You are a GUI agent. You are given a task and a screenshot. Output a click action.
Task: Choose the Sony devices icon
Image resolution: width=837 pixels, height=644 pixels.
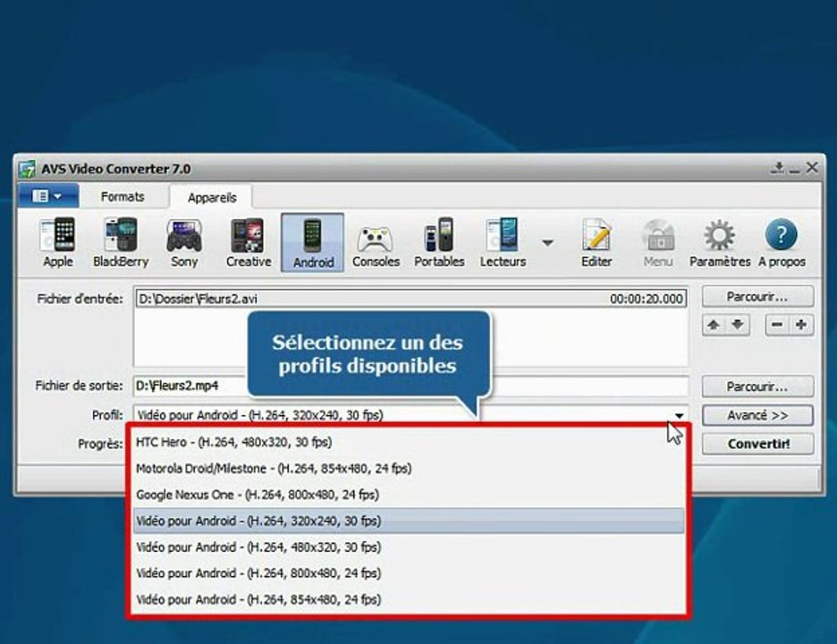point(184,242)
